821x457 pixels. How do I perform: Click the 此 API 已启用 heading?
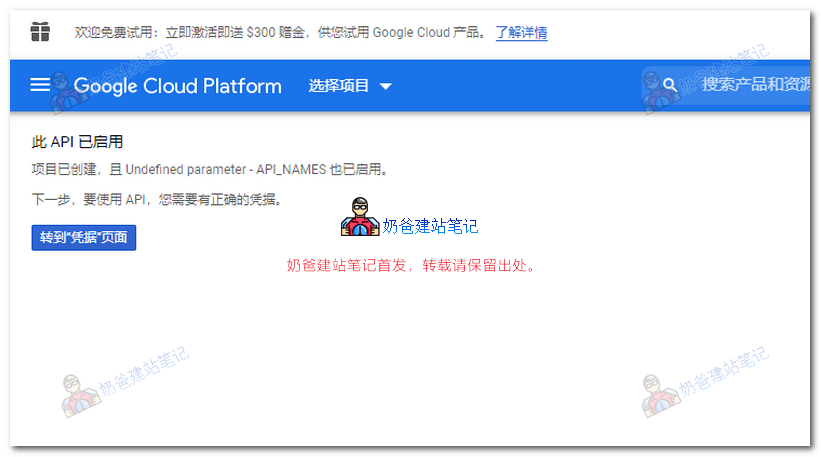coord(77,142)
